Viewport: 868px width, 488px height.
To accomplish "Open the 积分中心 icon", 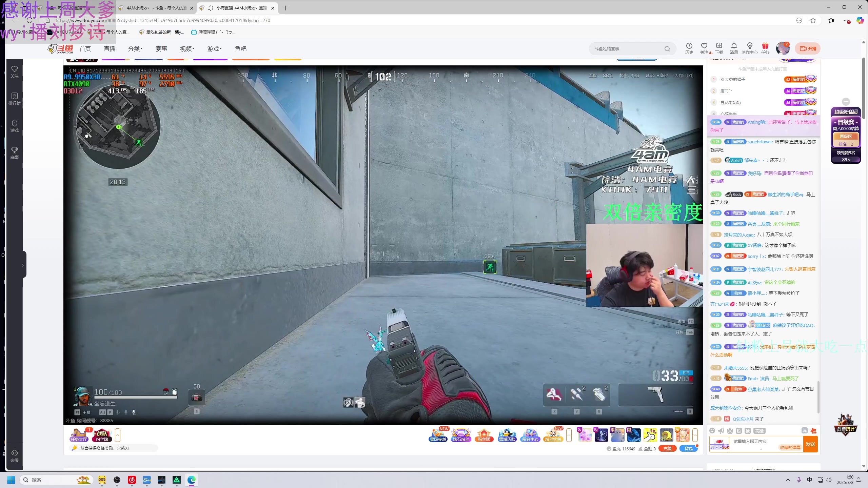I will click(530, 435).
